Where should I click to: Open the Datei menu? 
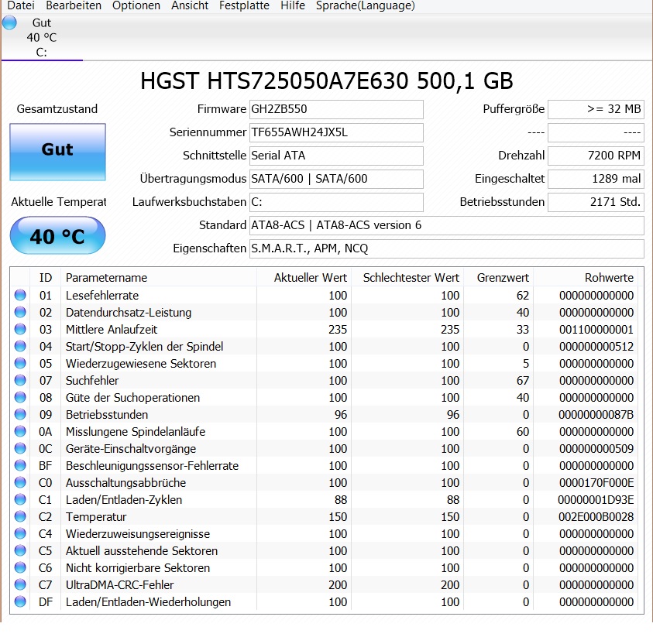pos(21,5)
